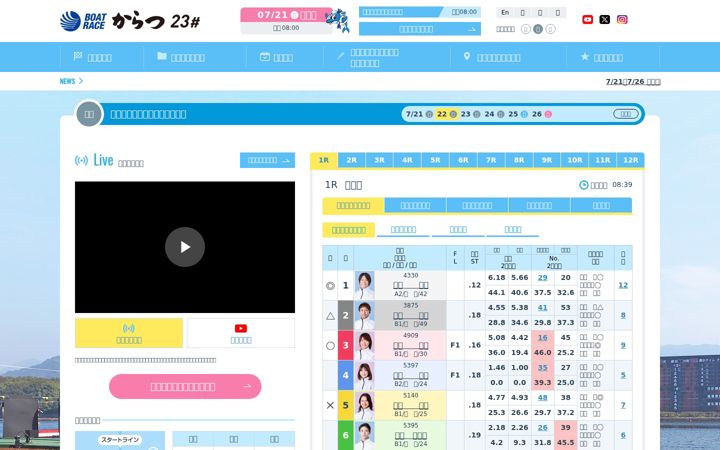Click racer photo in red boat 3 row
This screenshot has height=450, width=720.
pos(364,345)
